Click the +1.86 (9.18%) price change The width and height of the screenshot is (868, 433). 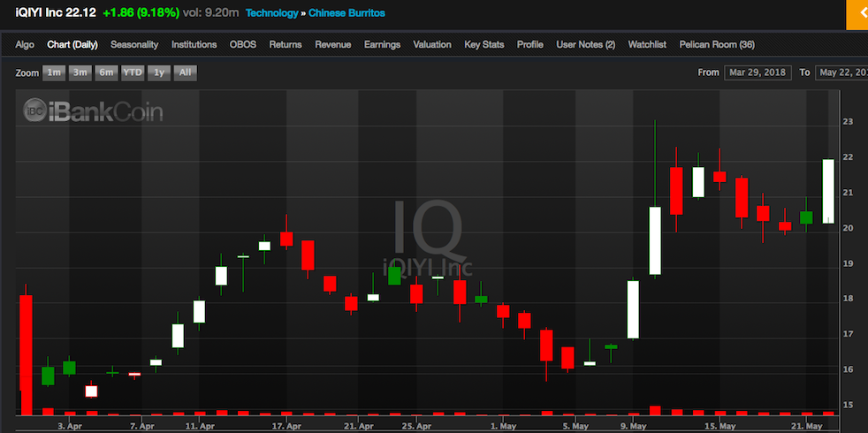(x=143, y=12)
